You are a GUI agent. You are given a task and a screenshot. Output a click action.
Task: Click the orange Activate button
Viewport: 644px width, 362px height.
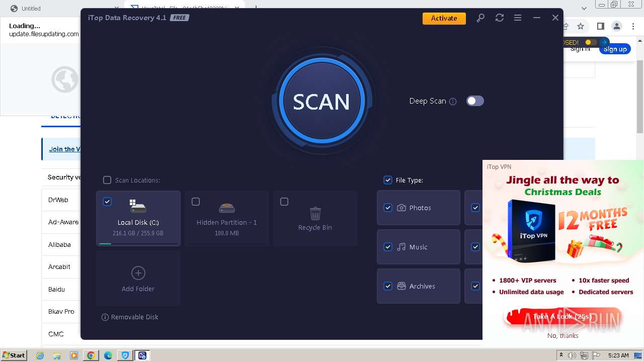[x=444, y=18]
